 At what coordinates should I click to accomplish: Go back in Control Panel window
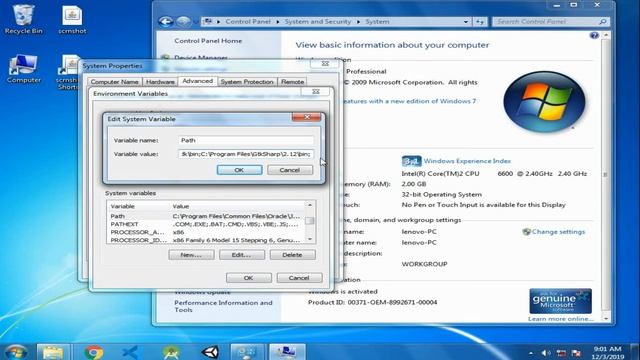(166, 22)
